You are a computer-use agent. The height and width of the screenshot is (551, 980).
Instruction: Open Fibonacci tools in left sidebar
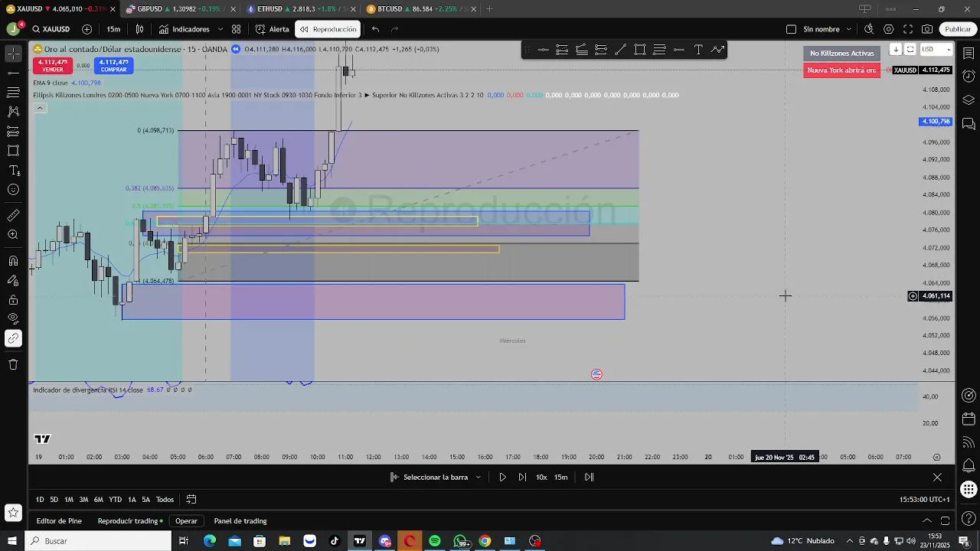pyautogui.click(x=13, y=92)
